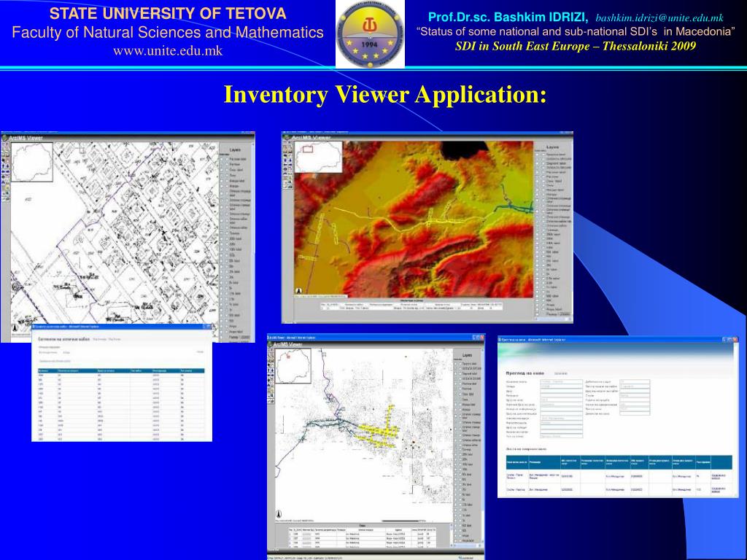Open the www.unite.edu.mk website link
Viewport: 747px width, 560px height.
168,50
